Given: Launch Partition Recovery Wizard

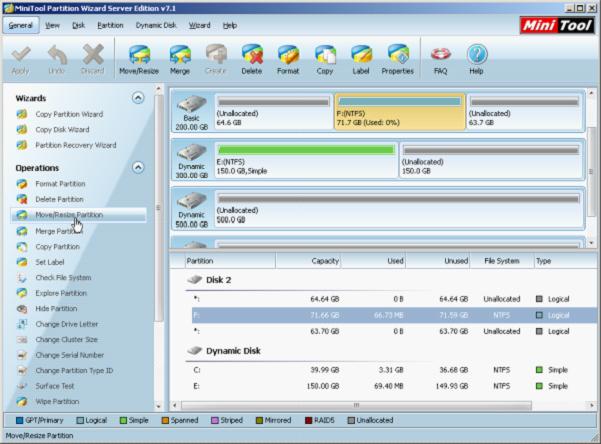Looking at the screenshot, I should (x=76, y=145).
